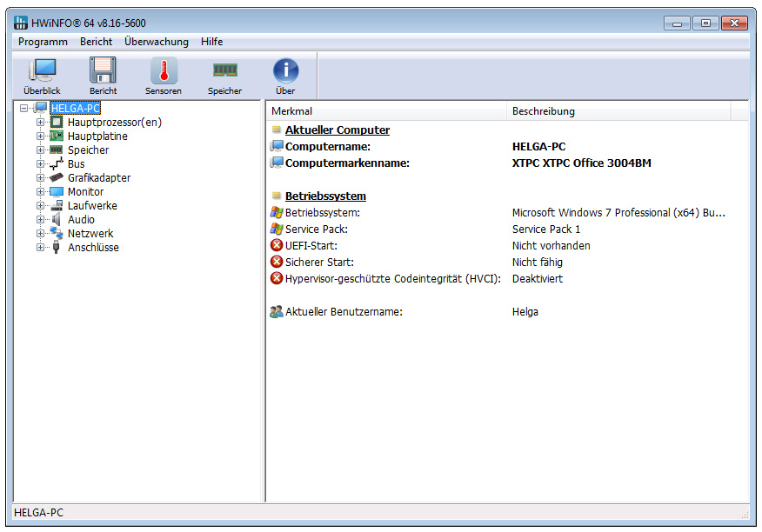Select Grafikadapter in the tree
The width and height of the screenshot is (762, 532).
coord(98,178)
